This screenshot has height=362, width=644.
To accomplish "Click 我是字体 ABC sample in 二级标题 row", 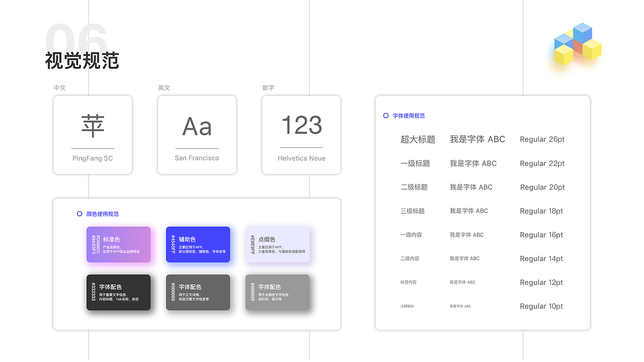I will (471, 187).
